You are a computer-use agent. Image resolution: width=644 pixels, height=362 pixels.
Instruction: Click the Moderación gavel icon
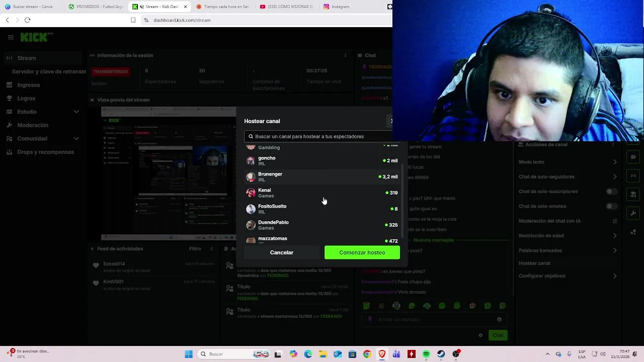[9, 125]
